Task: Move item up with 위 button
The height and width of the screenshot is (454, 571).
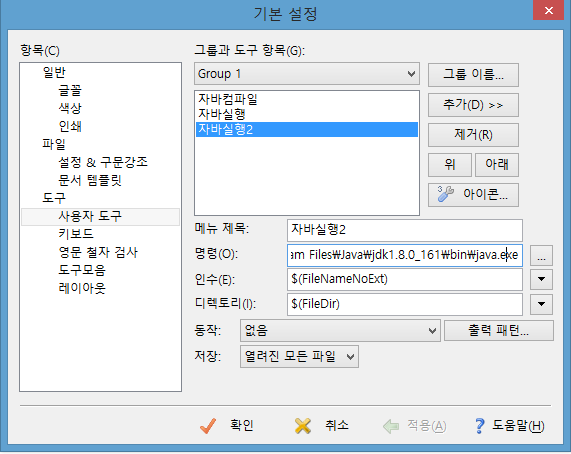Action: 450,165
